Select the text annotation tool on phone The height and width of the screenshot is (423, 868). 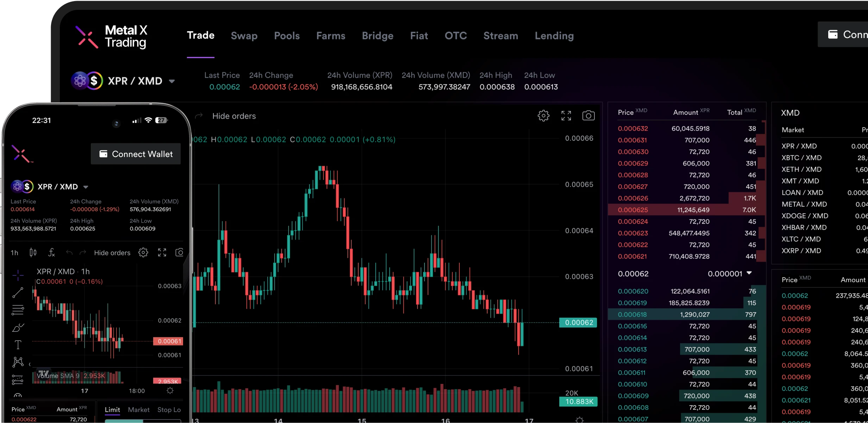click(18, 345)
